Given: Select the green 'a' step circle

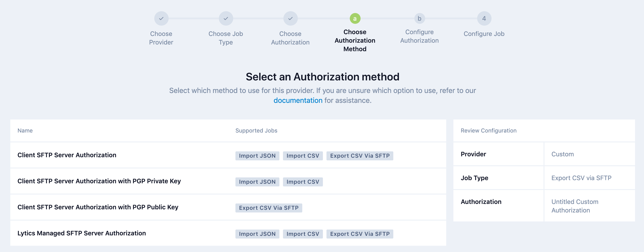Looking at the screenshot, I should click(355, 18).
